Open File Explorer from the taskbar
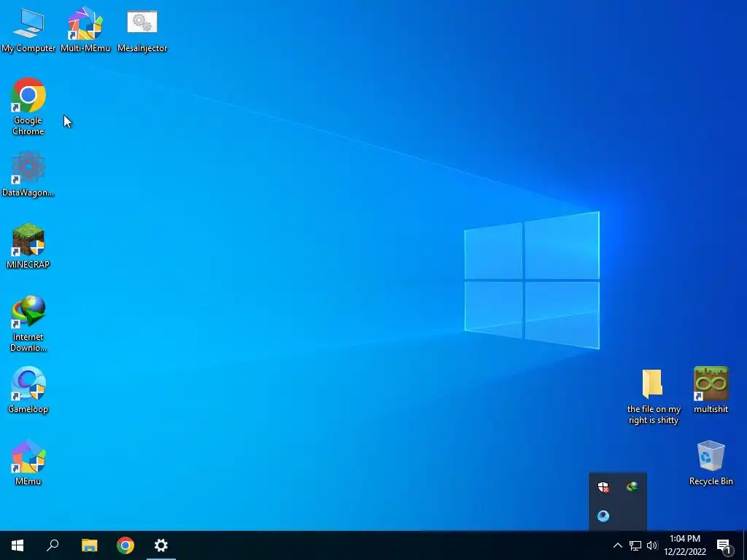 (x=89, y=545)
